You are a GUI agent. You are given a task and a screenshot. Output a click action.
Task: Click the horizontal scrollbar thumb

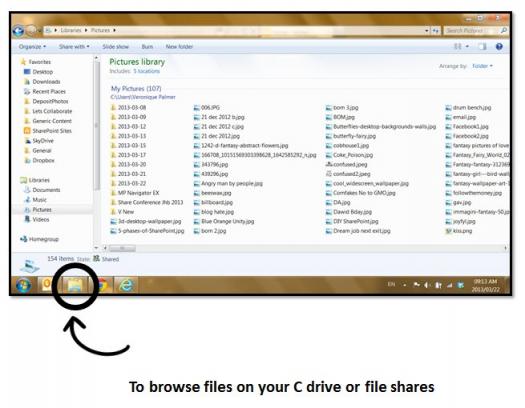(122, 248)
